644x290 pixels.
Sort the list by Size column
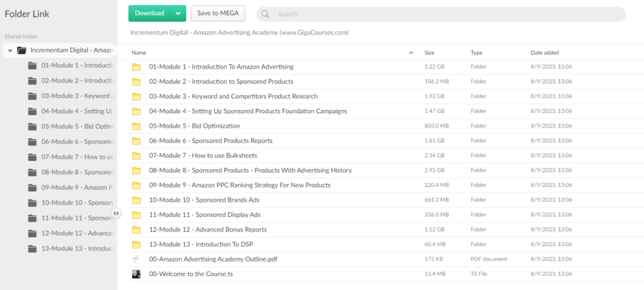(x=429, y=53)
